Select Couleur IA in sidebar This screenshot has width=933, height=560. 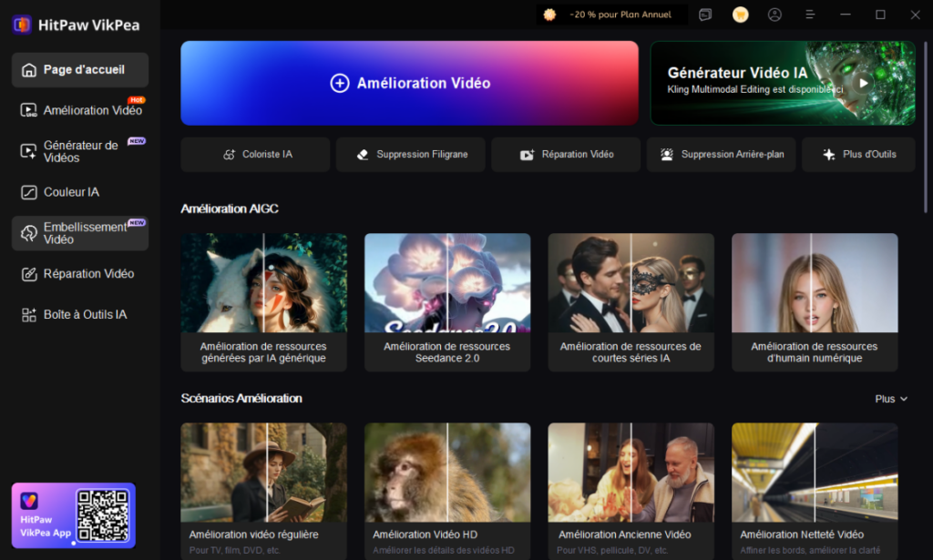pos(80,192)
